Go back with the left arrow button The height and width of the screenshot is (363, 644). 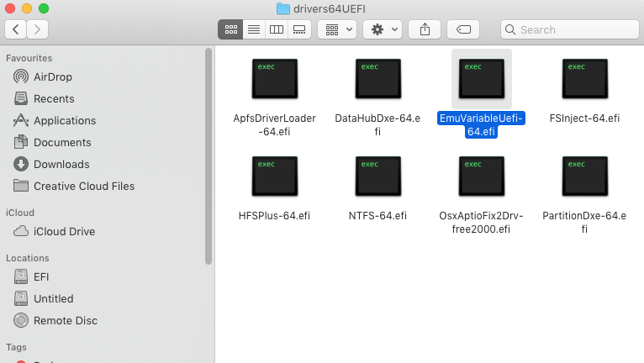pyautogui.click(x=16, y=29)
